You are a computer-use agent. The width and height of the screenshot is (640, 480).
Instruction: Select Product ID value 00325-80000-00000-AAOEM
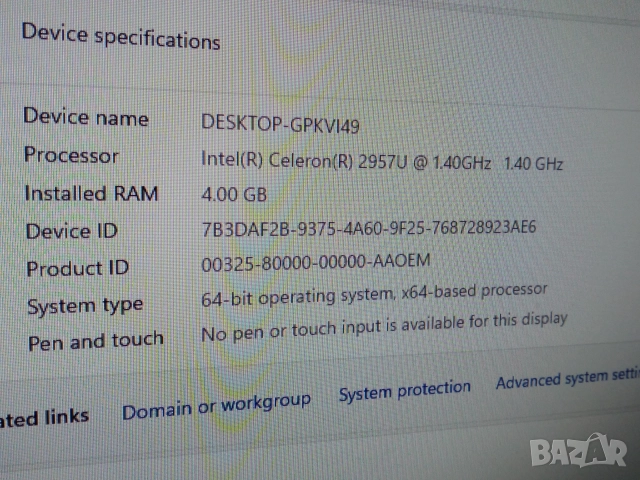(316, 262)
